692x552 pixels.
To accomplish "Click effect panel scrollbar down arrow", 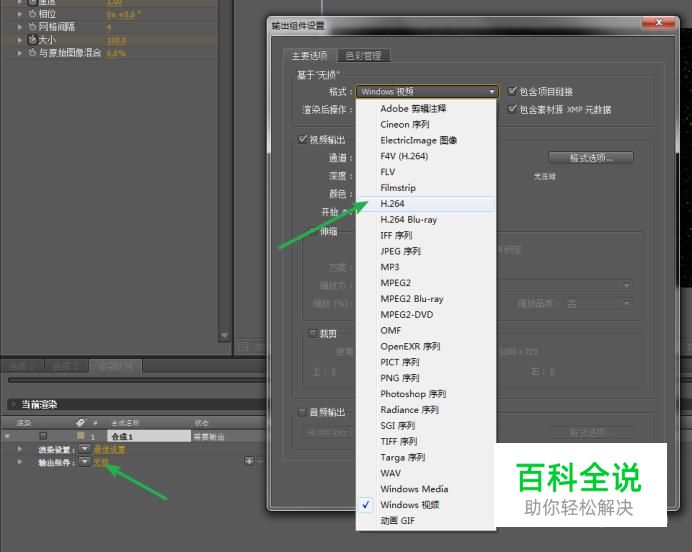I will point(224,336).
